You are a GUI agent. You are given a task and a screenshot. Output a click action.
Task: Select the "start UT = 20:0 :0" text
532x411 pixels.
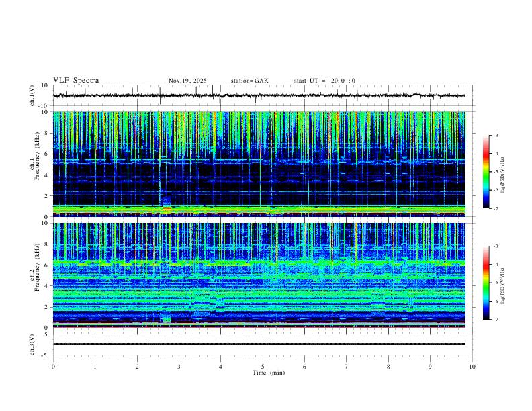point(324,81)
